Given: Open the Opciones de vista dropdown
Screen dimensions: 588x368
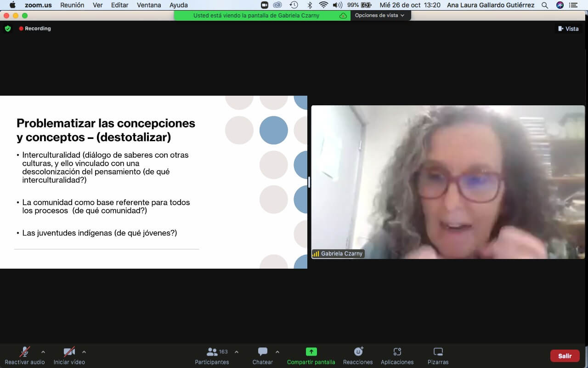Looking at the screenshot, I should click(x=379, y=15).
